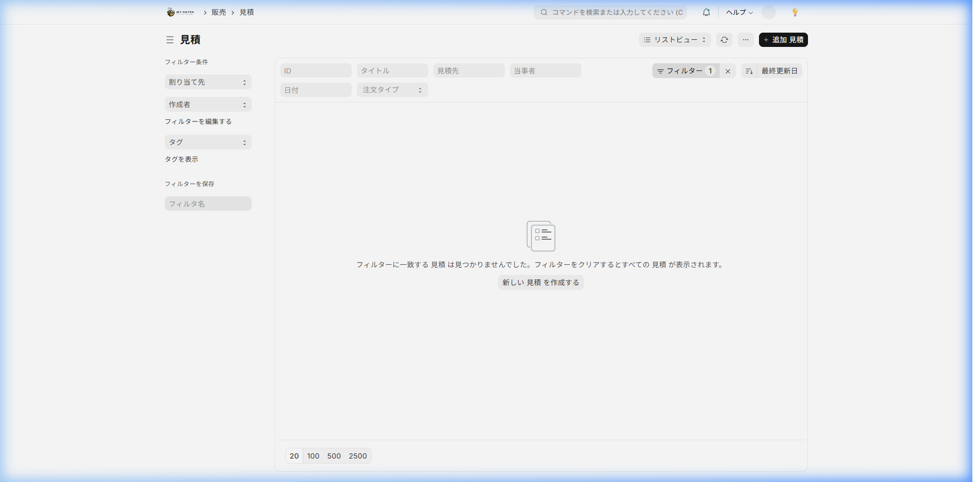Open the three-dots more options menu
980x482 pixels.
[745, 40]
